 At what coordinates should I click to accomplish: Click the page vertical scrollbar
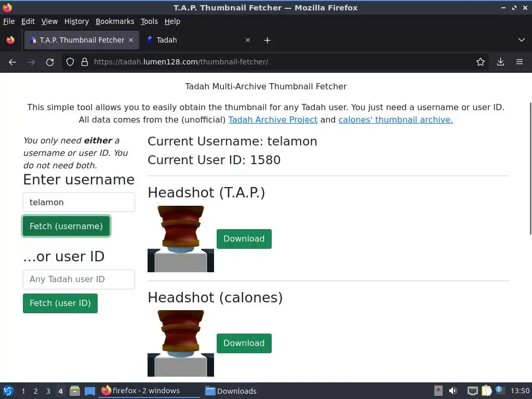coord(530,168)
